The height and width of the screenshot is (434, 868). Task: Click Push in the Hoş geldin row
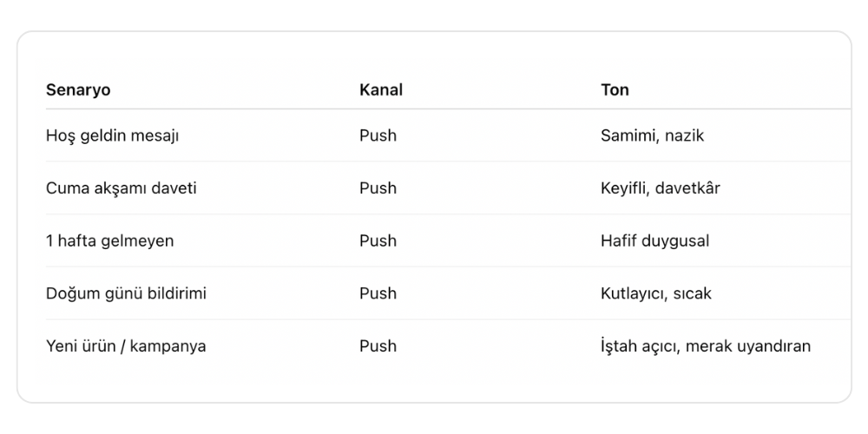pyautogui.click(x=378, y=135)
